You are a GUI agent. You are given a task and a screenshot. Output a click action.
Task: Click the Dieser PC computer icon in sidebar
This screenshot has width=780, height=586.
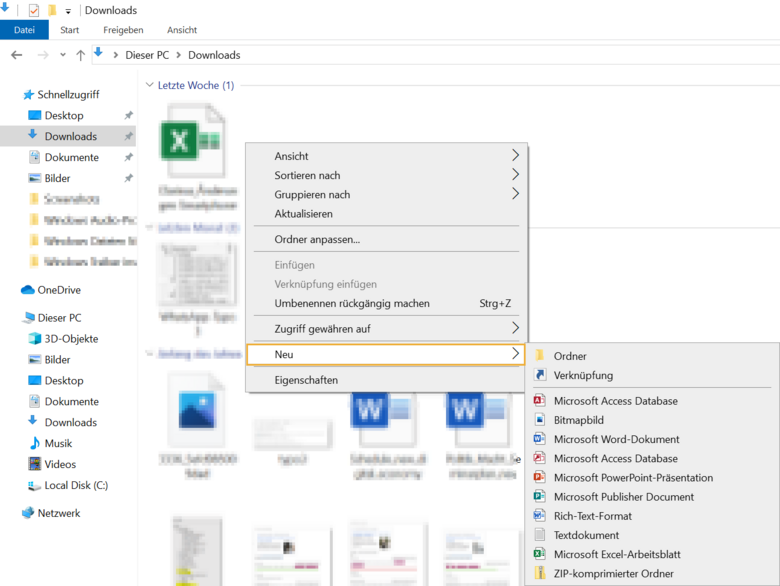point(28,318)
